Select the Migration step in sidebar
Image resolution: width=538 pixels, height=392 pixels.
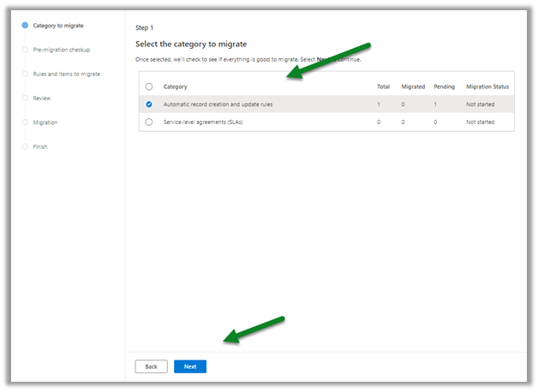pyautogui.click(x=45, y=122)
